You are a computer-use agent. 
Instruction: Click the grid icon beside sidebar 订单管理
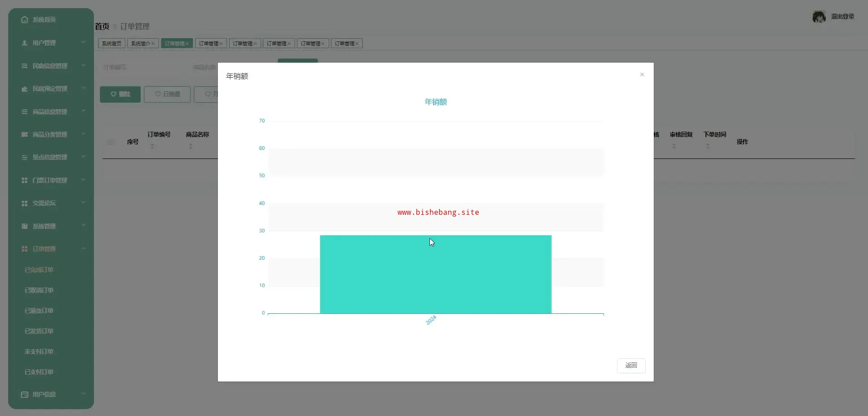(25, 249)
